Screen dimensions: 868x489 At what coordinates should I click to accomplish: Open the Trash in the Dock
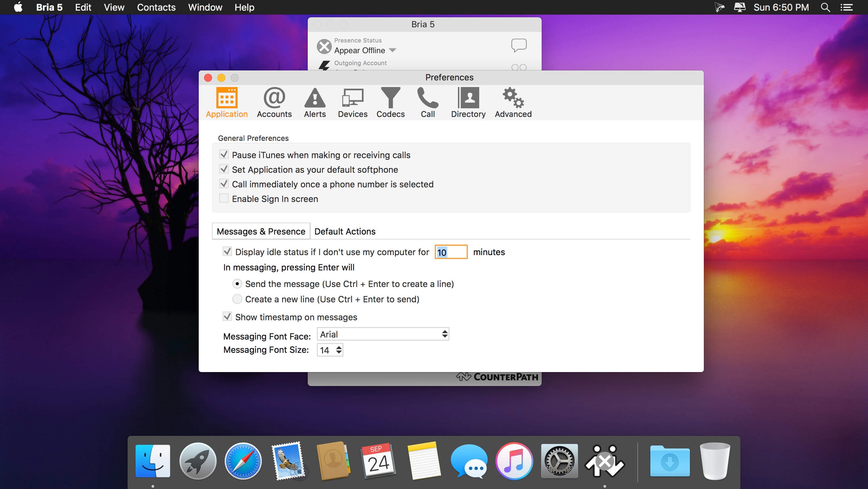715,461
